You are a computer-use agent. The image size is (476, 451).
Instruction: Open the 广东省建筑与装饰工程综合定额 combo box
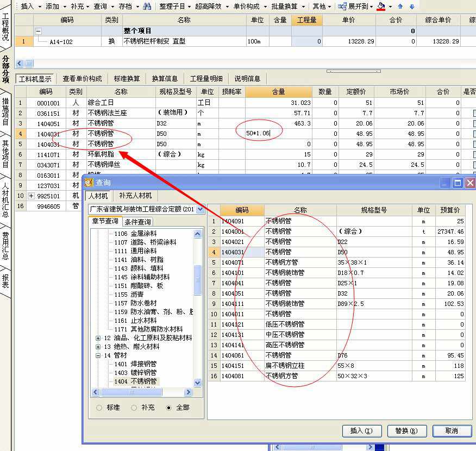(x=201, y=209)
